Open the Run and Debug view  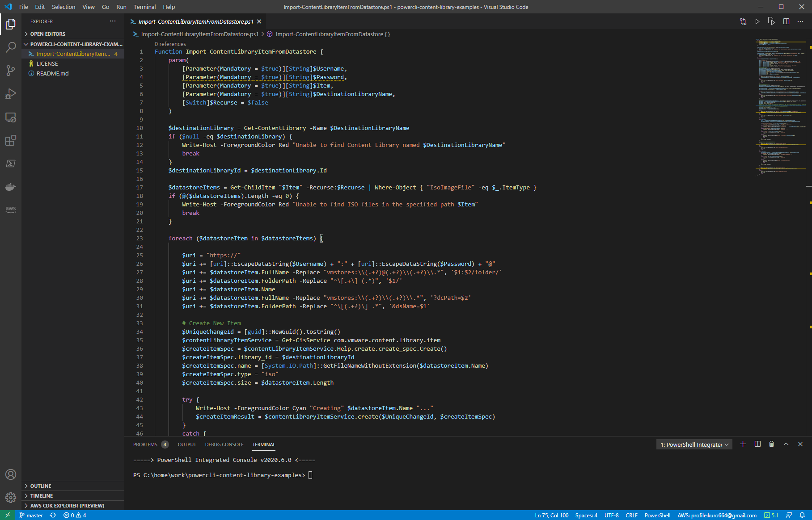click(11, 94)
